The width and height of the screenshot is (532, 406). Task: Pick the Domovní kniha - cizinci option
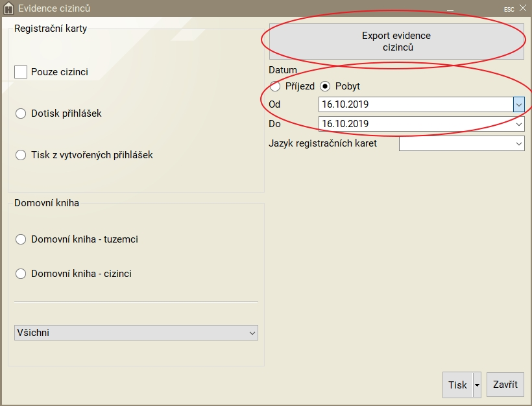pos(21,274)
